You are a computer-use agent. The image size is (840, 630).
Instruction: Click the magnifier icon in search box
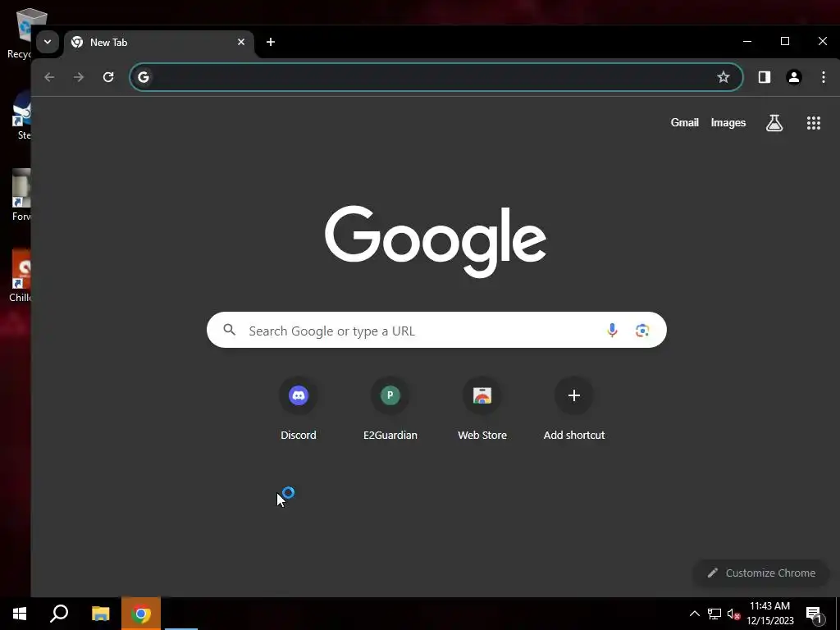(x=230, y=330)
